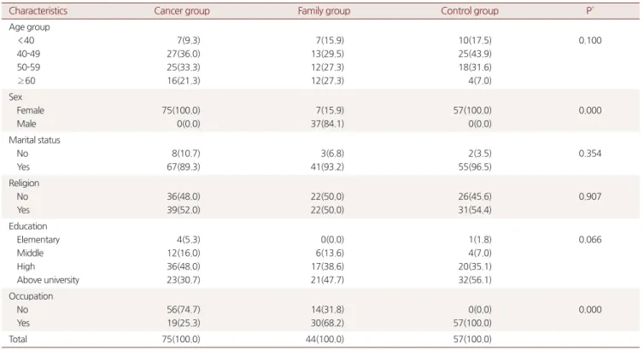This screenshot has width=644, height=350.
Task: Click the Control group column header
Action: click(470, 11)
